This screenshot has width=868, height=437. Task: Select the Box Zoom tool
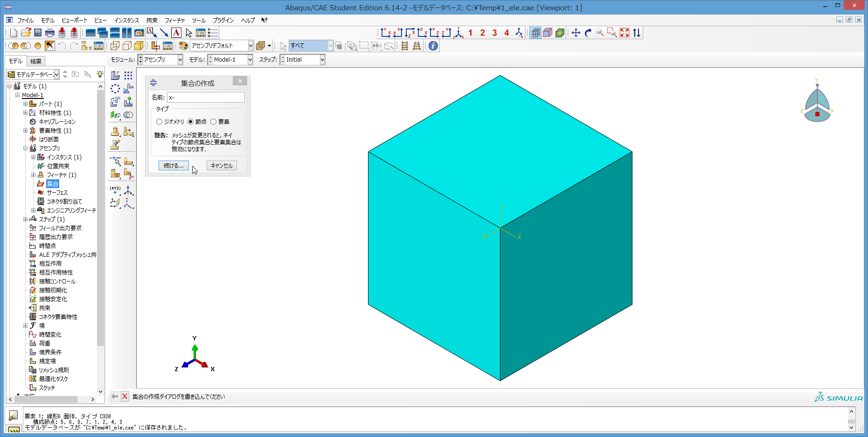pyautogui.click(x=612, y=33)
